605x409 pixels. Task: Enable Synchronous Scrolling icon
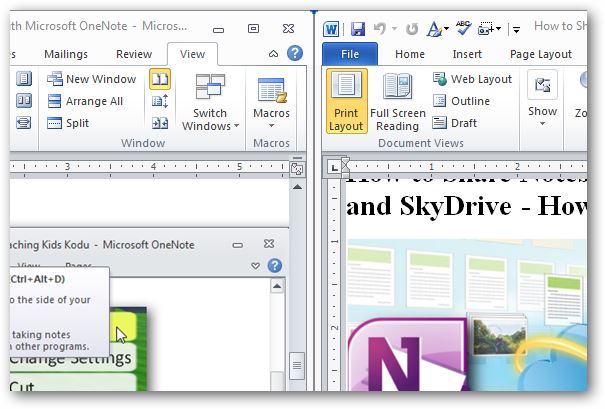(160, 101)
